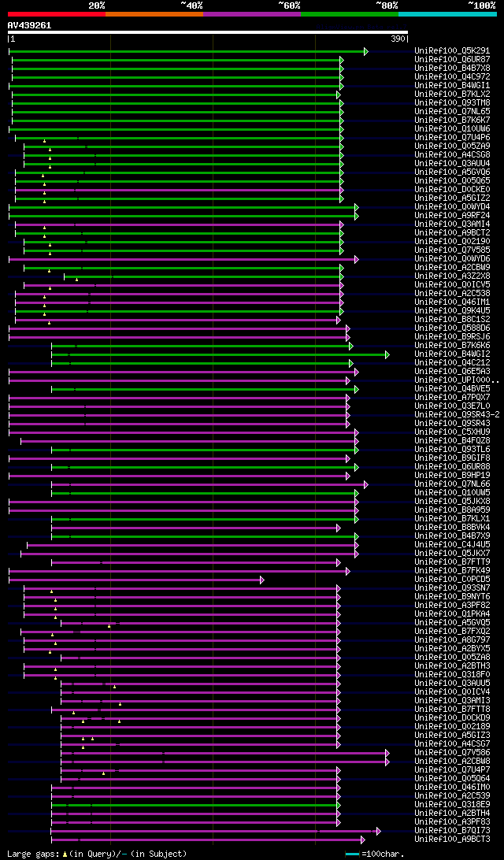Click the cyan =100char. scale bar
This screenshot has height=860, width=504.
click(x=352, y=854)
